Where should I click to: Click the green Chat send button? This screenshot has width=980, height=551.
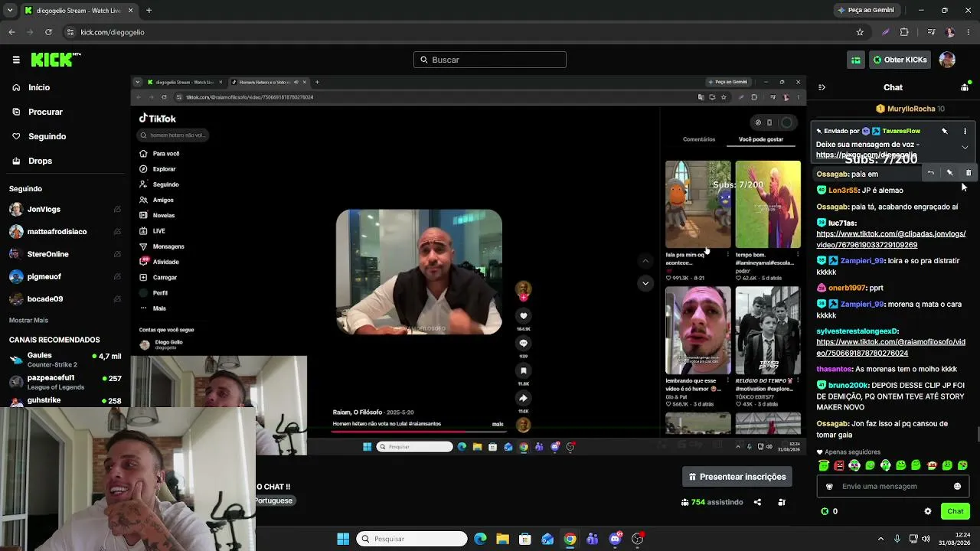coord(955,511)
